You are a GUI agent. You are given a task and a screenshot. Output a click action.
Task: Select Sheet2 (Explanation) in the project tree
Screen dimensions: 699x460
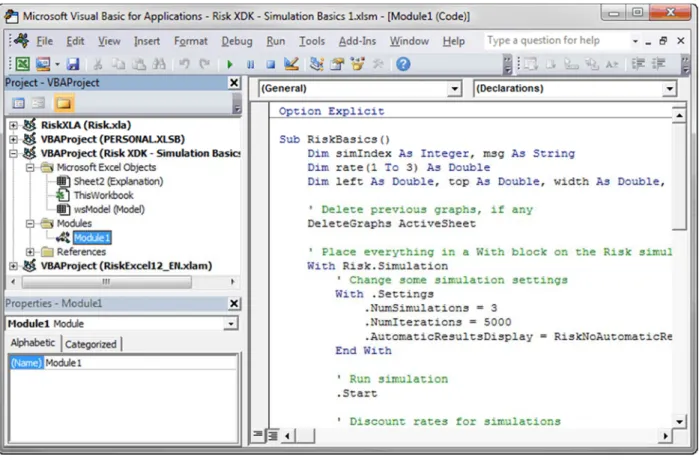[x=118, y=181]
